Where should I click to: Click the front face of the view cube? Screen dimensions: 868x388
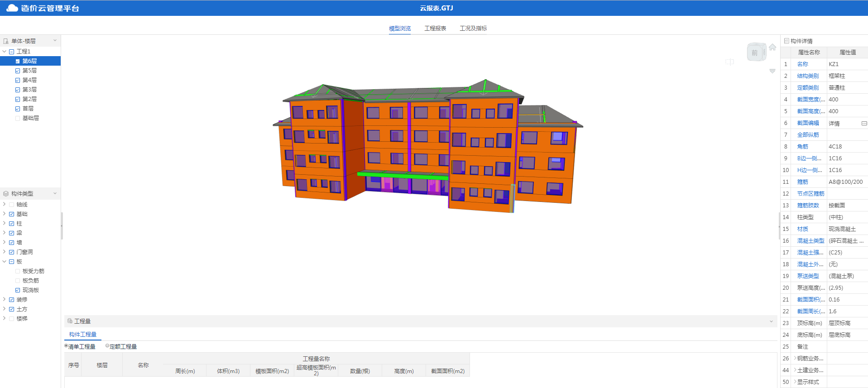click(755, 53)
